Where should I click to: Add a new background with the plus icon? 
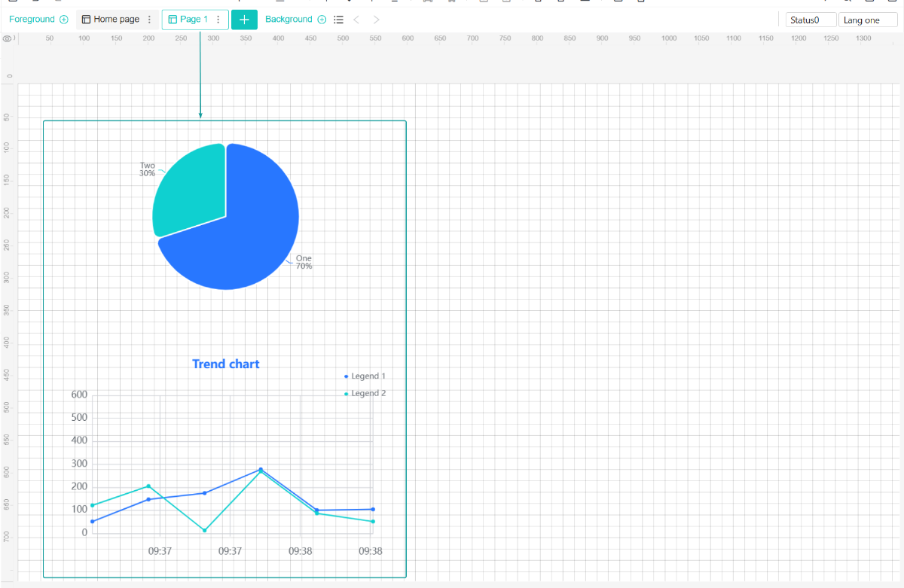tap(322, 20)
